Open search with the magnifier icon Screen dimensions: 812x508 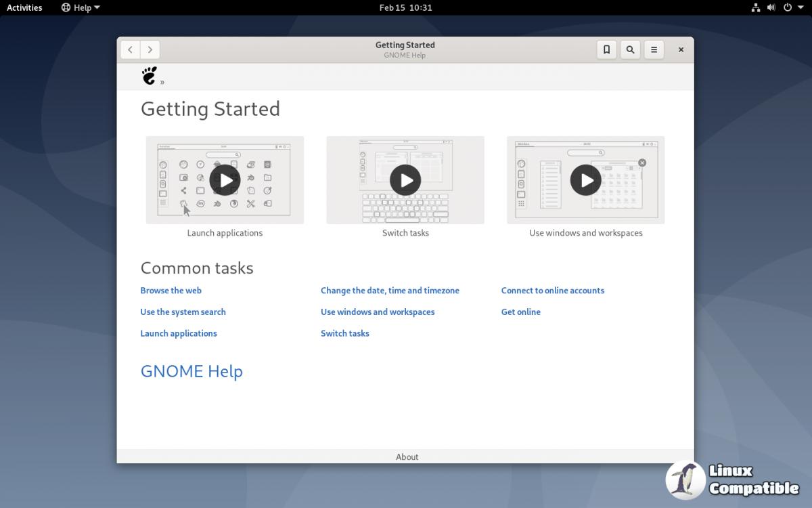click(x=630, y=49)
